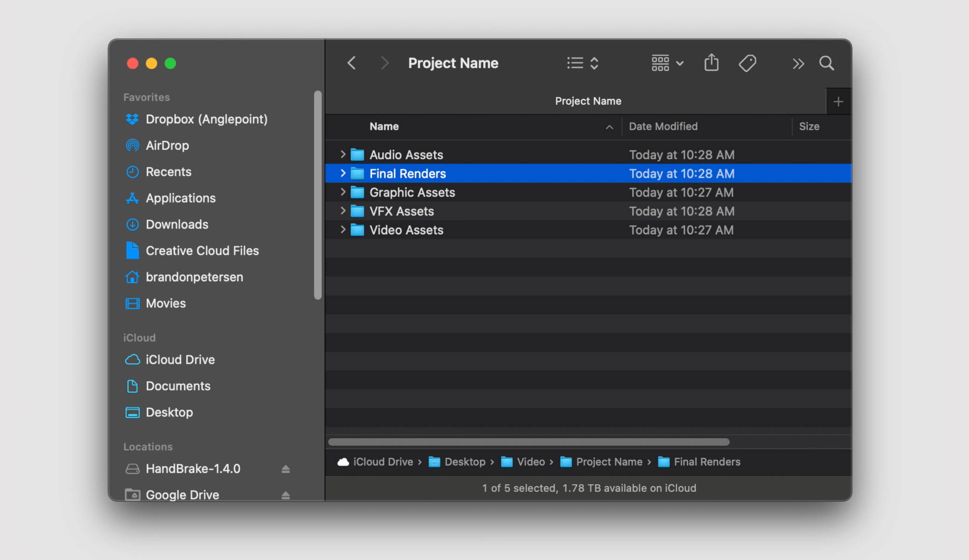Select the Audio Assets folder icon
The height and width of the screenshot is (560, 969).
357,154
